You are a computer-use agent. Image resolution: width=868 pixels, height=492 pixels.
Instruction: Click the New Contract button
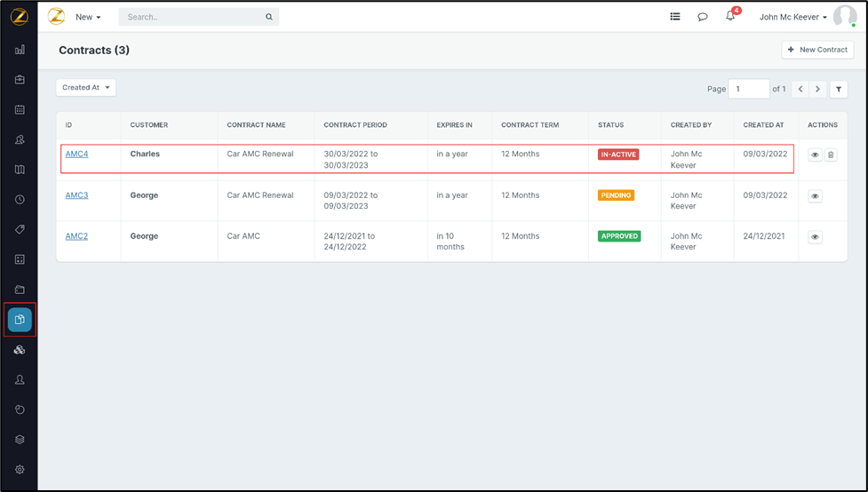(x=817, y=50)
